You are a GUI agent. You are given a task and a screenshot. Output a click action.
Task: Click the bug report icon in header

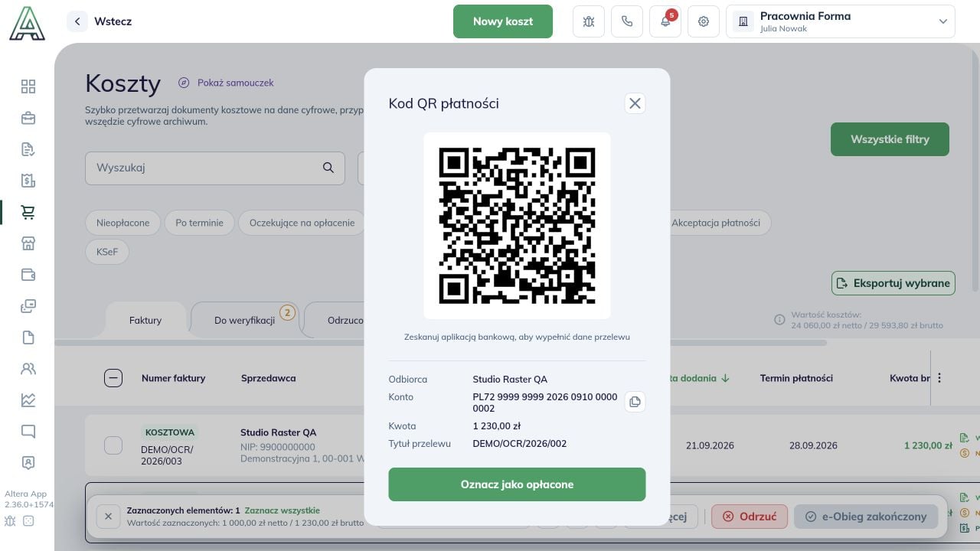point(589,21)
